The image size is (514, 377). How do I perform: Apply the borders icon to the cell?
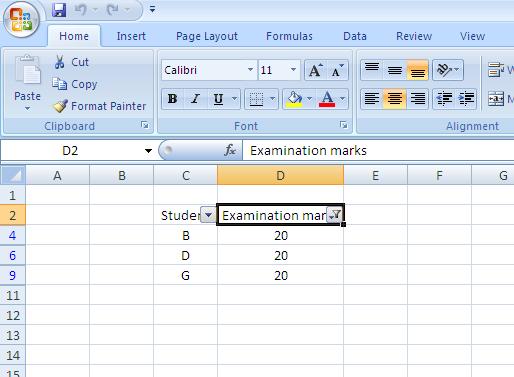click(x=256, y=99)
